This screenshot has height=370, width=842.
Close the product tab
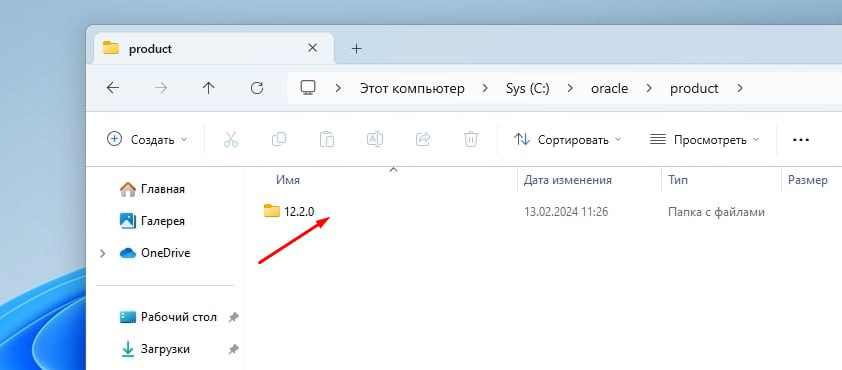312,48
